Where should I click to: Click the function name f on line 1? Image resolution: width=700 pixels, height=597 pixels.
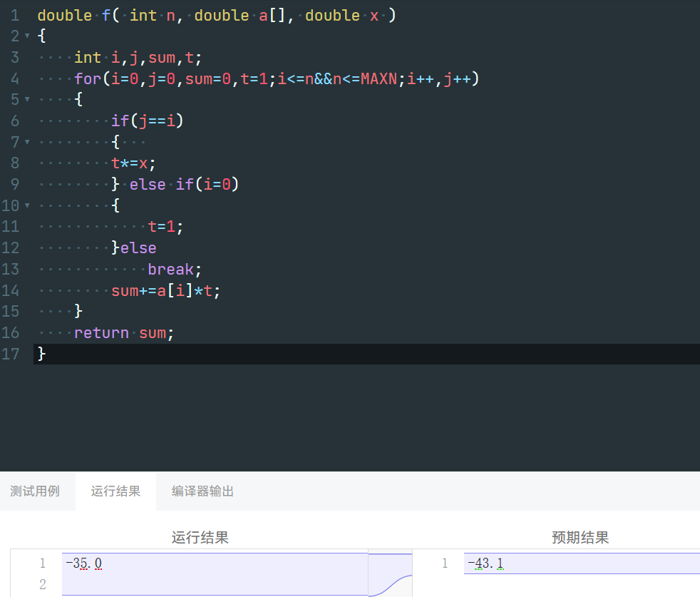click(106, 15)
